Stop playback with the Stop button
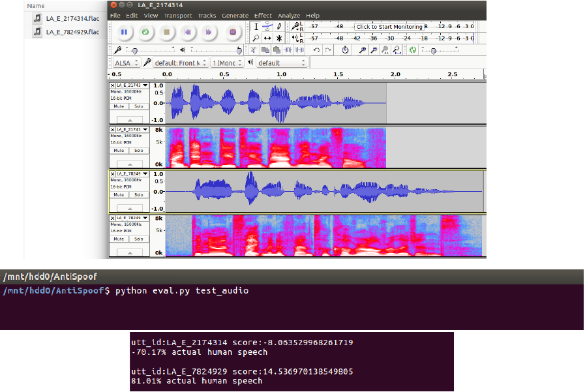The image size is (585, 392). click(x=166, y=31)
